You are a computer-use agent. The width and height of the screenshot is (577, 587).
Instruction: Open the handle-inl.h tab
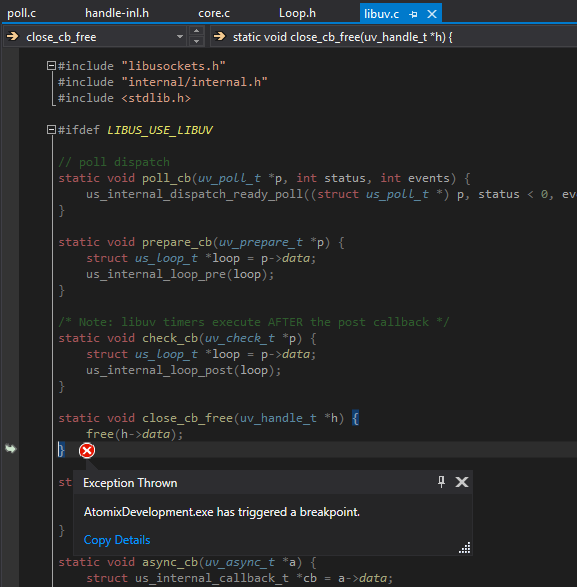[x=117, y=13]
